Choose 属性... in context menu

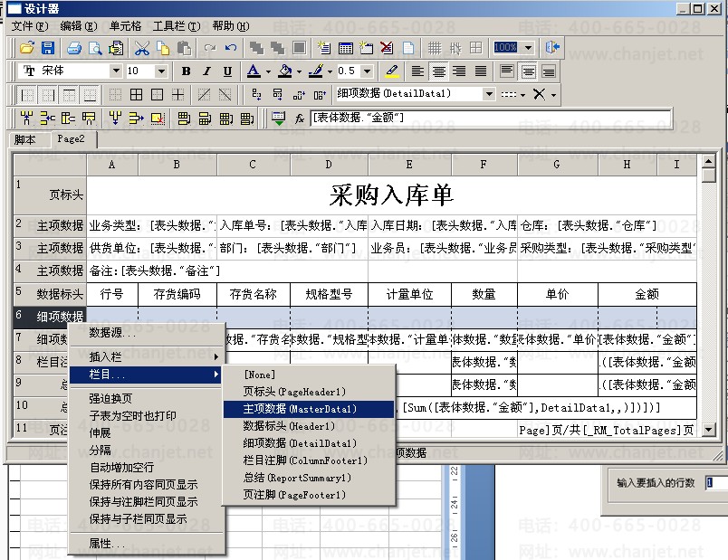(x=107, y=544)
